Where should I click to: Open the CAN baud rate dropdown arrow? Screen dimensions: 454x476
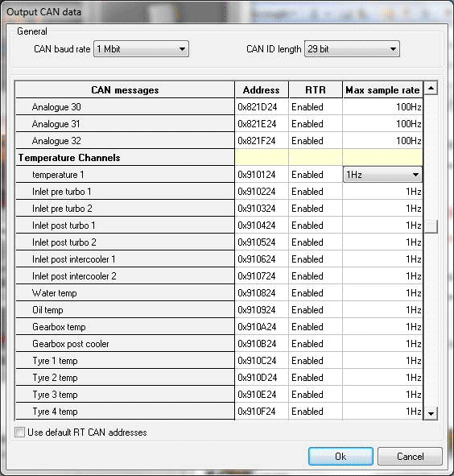pos(182,49)
